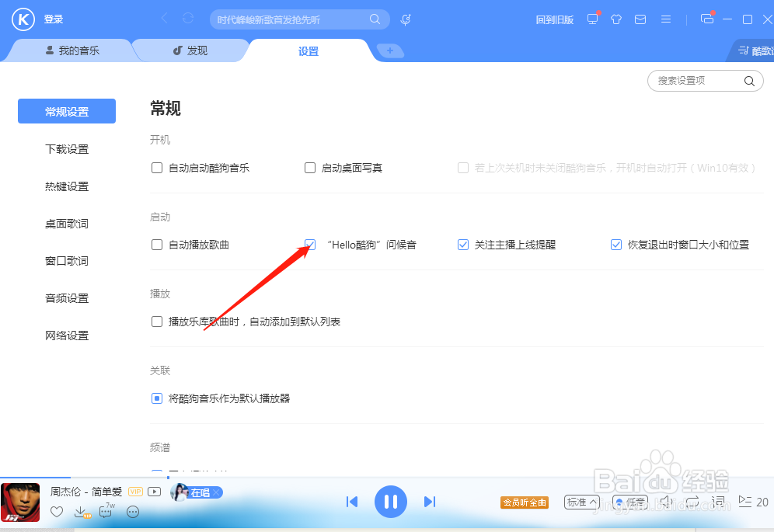
Task: Change the loop play mode icon
Action: 692,502
